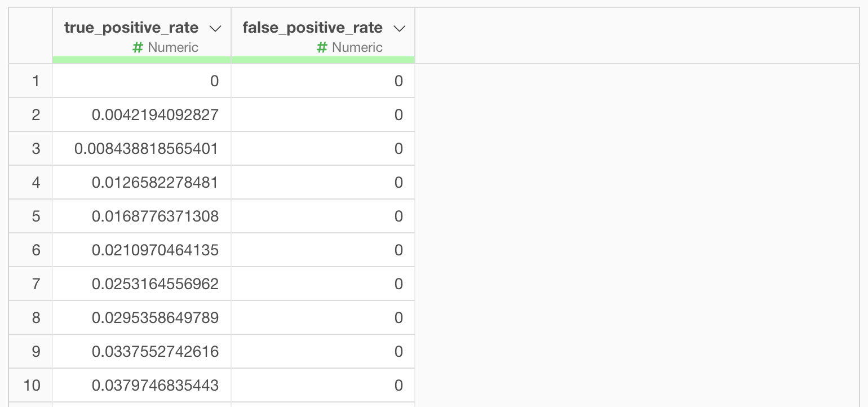Click the false_positive_rate column header
This screenshot has width=868, height=407.
[312, 28]
